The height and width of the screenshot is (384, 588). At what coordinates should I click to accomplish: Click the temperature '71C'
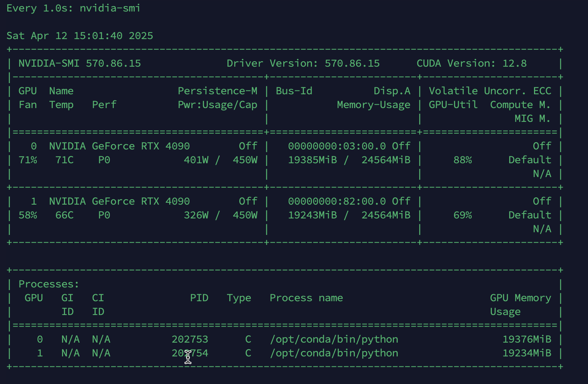coord(64,160)
